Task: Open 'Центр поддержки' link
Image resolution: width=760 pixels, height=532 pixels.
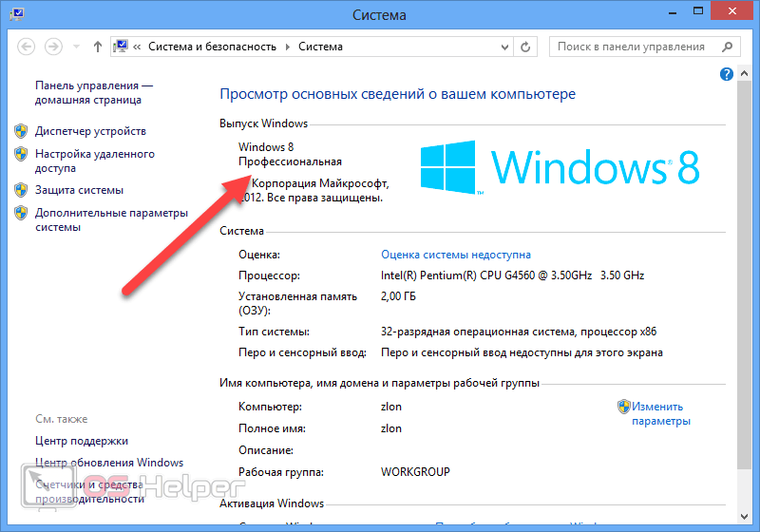Action: (x=82, y=441)
